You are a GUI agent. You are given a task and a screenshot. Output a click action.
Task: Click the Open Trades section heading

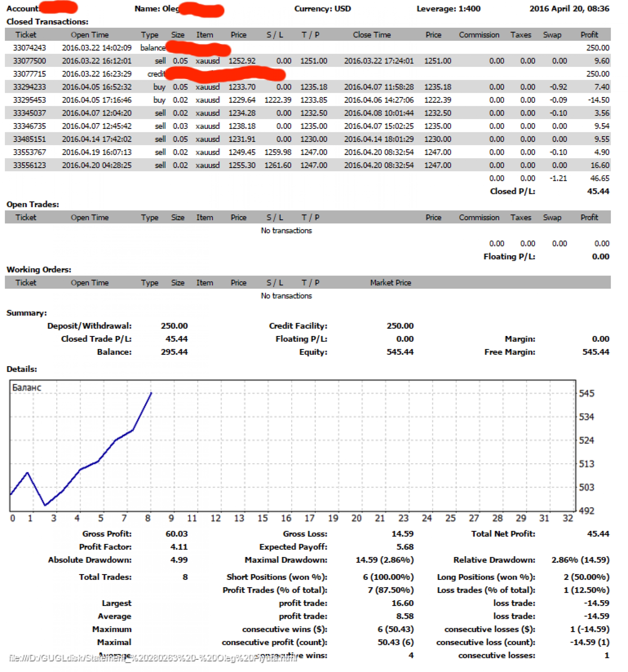[33, 205]
